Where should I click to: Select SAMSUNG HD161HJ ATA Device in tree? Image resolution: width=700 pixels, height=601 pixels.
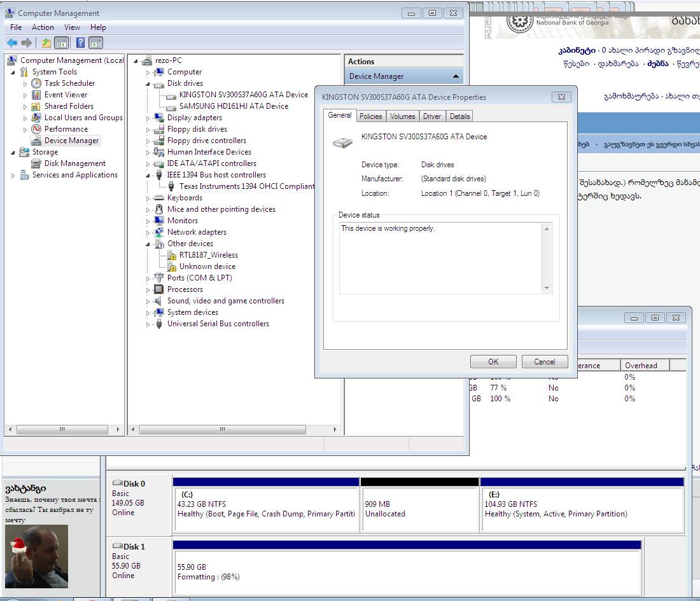pos(233,106)
